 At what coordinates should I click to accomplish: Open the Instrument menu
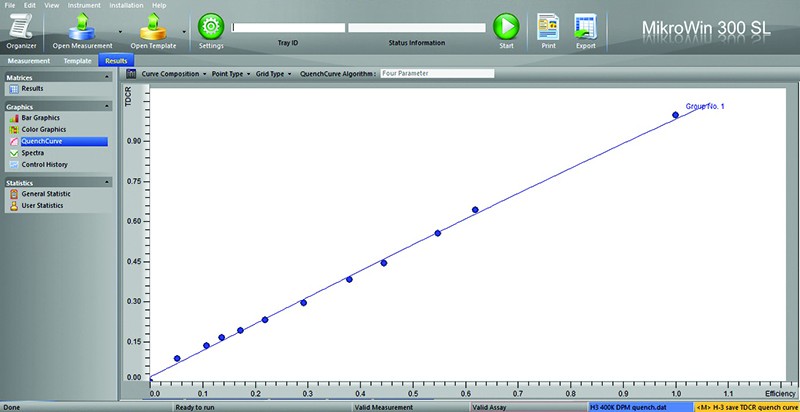click(82, 4)
